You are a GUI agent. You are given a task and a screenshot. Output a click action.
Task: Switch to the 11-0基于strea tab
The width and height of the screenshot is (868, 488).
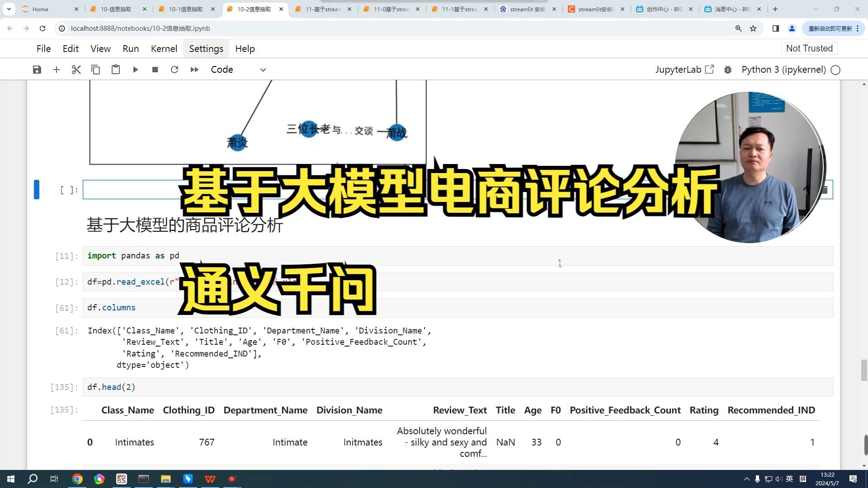click(391, 9)
